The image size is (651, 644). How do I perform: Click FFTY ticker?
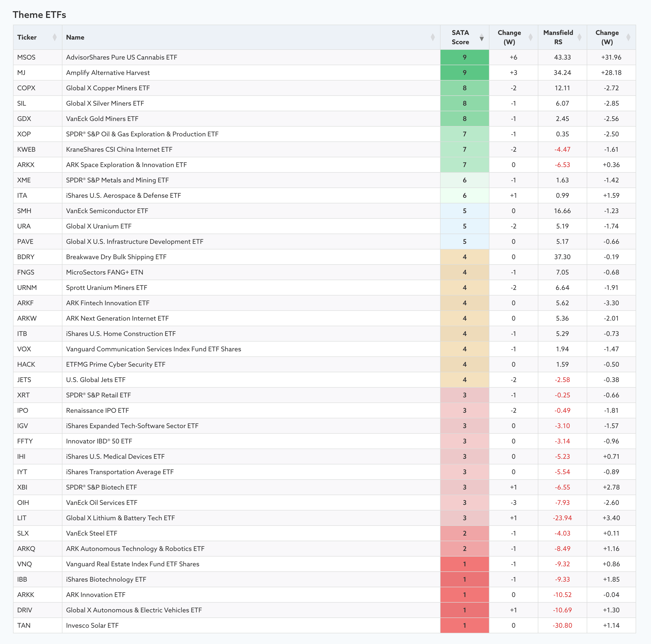[x=25, y=441]
